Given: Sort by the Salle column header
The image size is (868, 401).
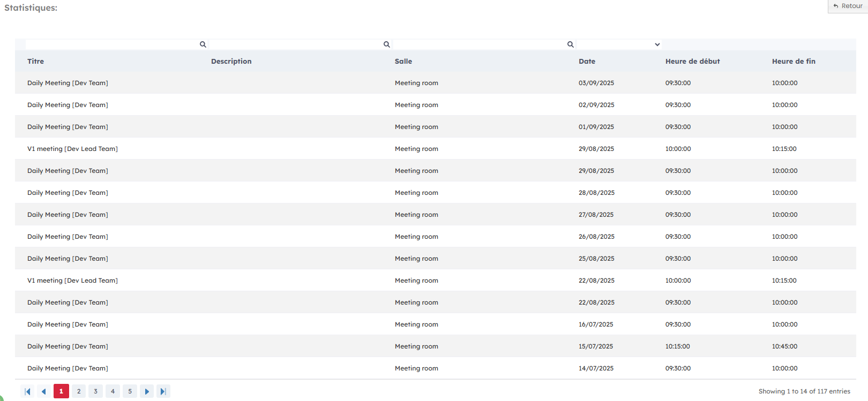Looking at the screenshot, I should 403,62.
